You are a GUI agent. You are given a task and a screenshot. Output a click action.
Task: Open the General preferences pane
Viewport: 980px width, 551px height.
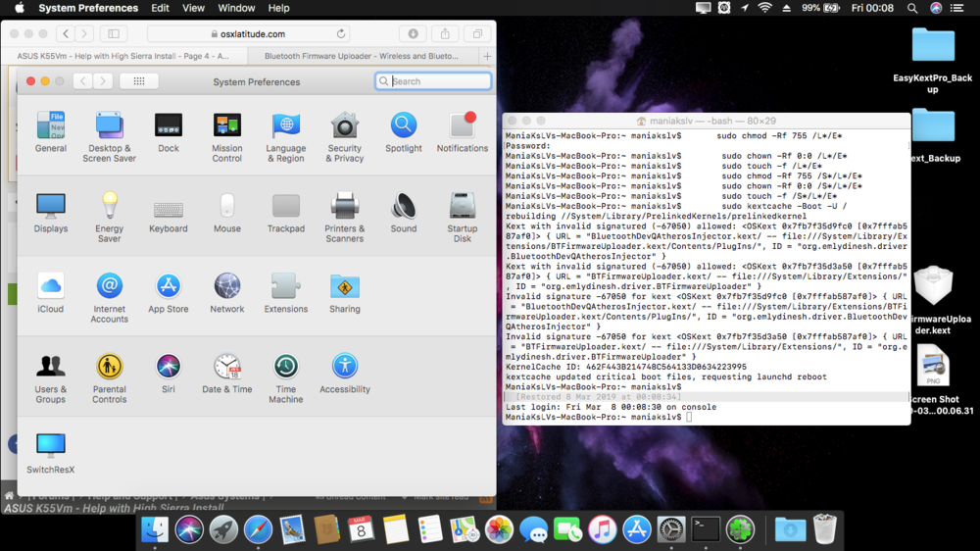click(x=51, y=132)
